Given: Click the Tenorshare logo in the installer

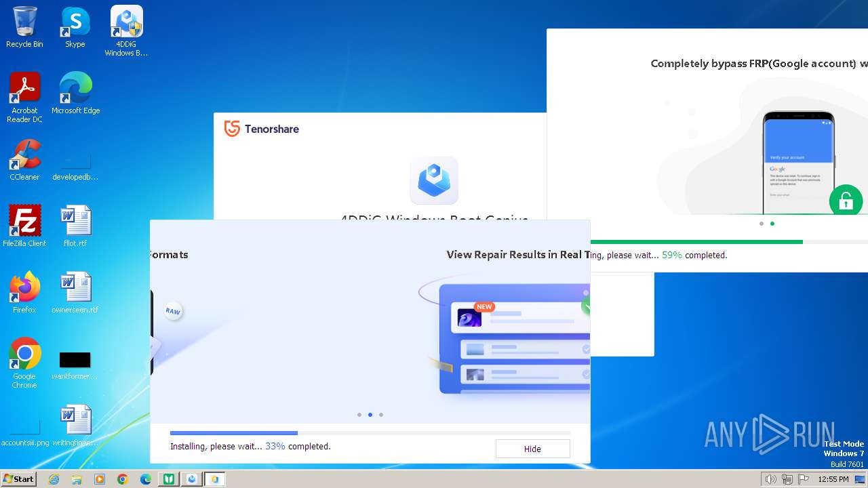Looking at the screenshot, I should pyautogui.click(x=262, y=129).
